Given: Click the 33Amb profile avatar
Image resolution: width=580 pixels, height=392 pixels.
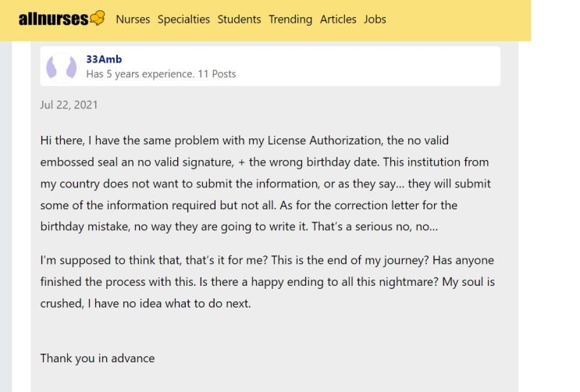Looking at the screenshot, I should tap(61, 66).
